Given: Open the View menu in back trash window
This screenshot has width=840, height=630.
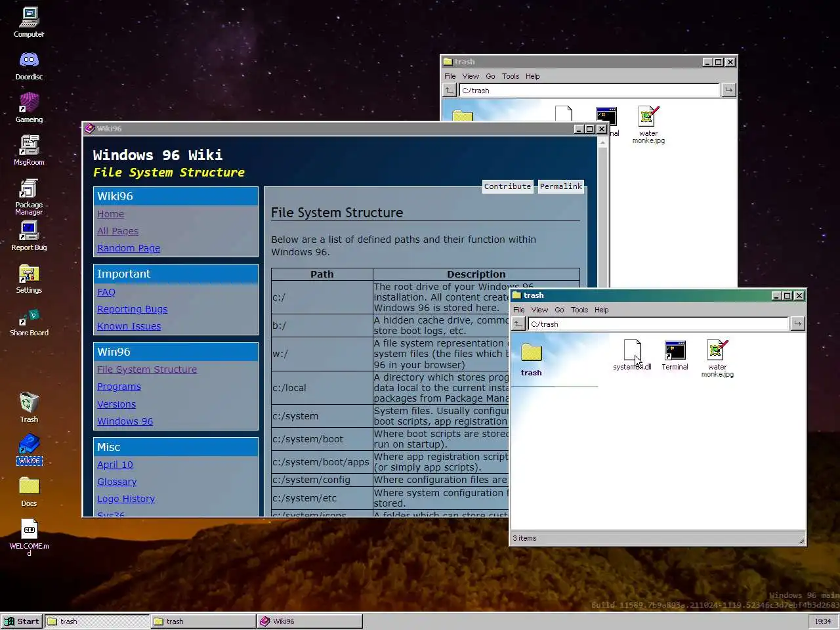Looking at the screenshot, I should coord(471,76).
